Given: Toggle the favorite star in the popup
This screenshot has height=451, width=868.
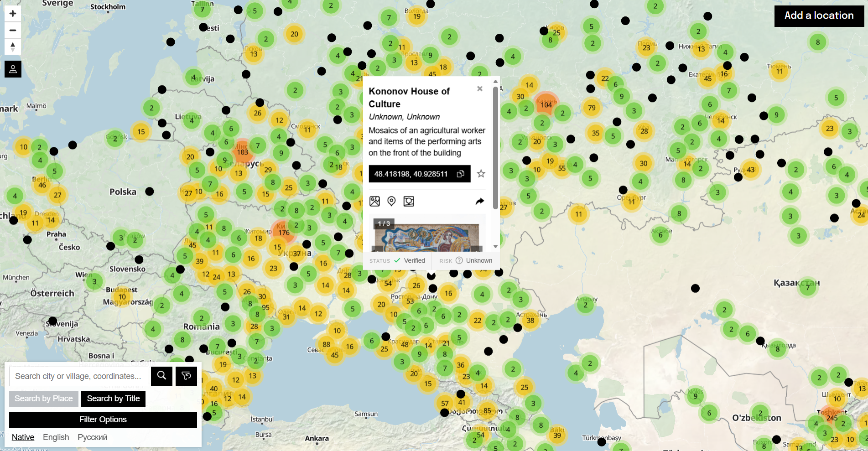Looking at the screenshot, I should pyautogui.click(x=480, y=174).
